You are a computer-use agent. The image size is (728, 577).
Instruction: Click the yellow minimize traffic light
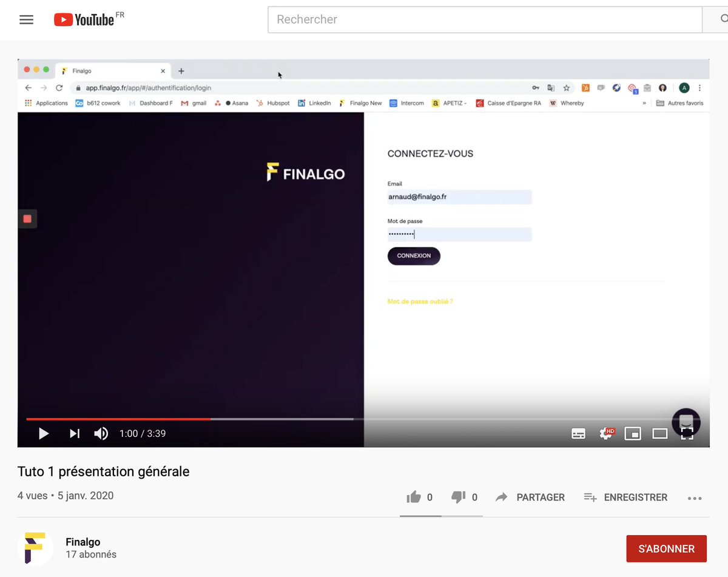coord(36,70)
